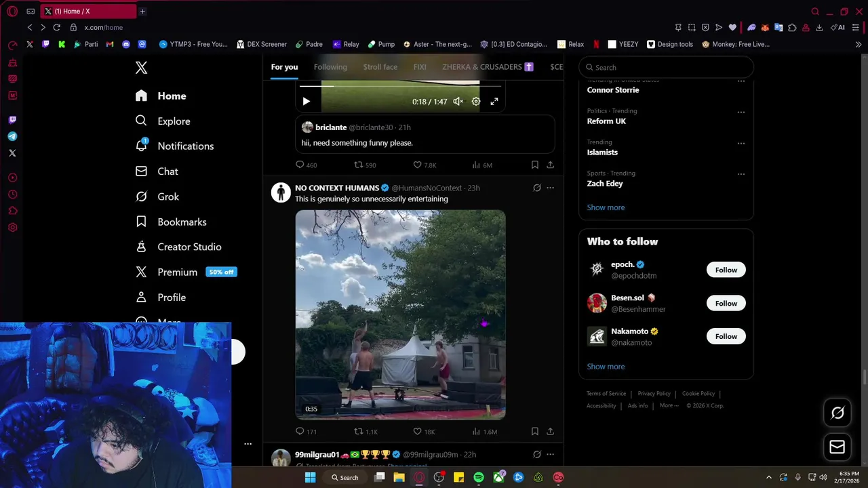868x488 pixels.
Task: Show more Who to follow suggestions
Action: pyautogui.click(x=606, y=367)
